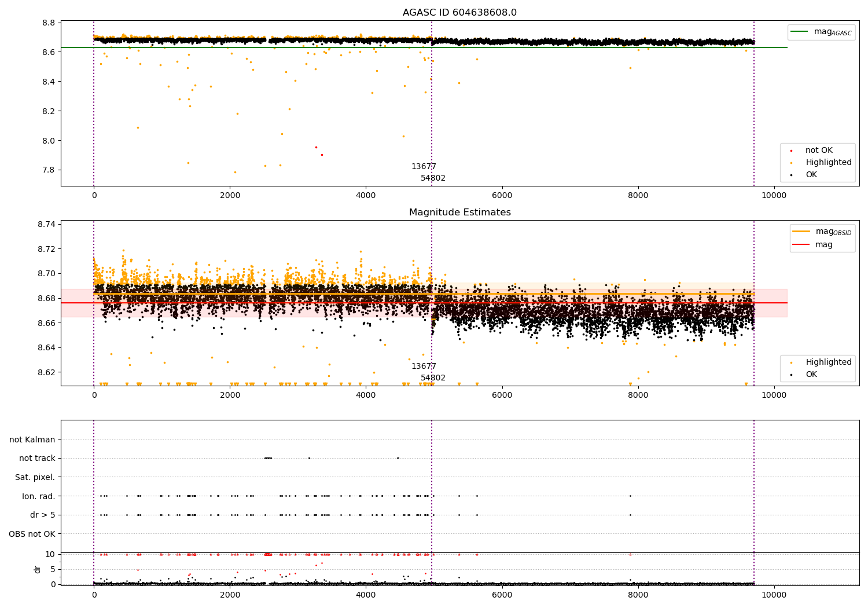The width and height of the screenshot is (868, 608).
Task: Select the 'OBS not OK' row label
Action: point(32,534)
